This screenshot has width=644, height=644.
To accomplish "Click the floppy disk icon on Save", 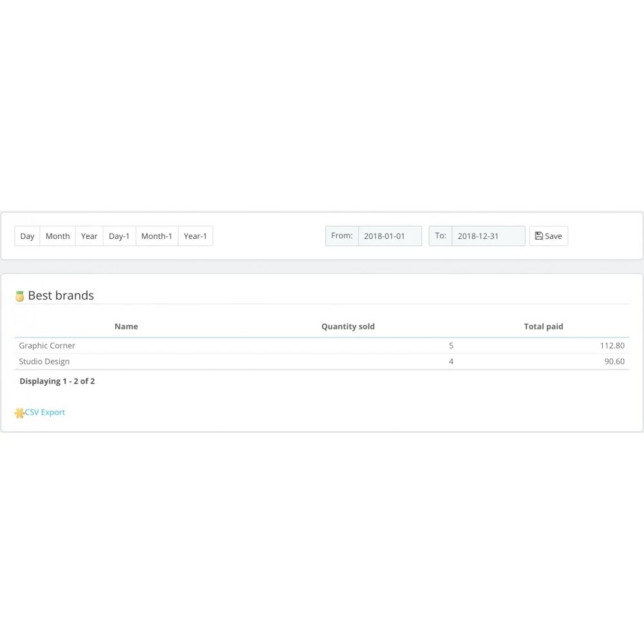I will [539, 236].
